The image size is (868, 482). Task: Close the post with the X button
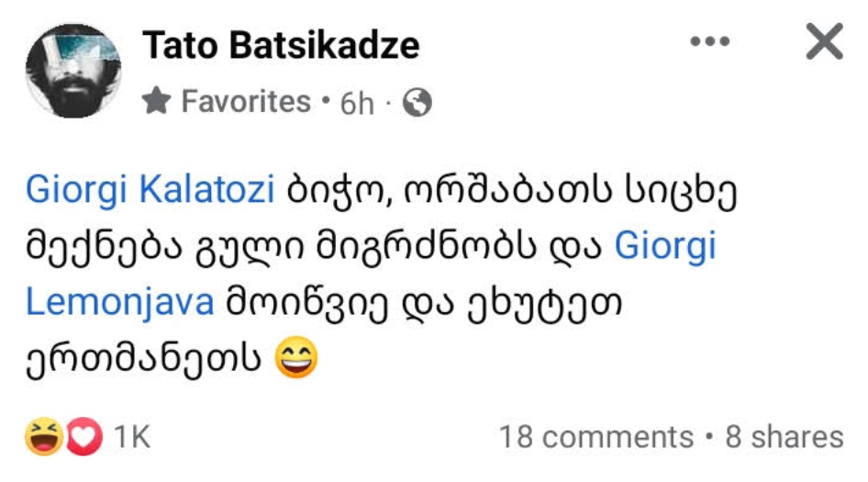(823, 42)
